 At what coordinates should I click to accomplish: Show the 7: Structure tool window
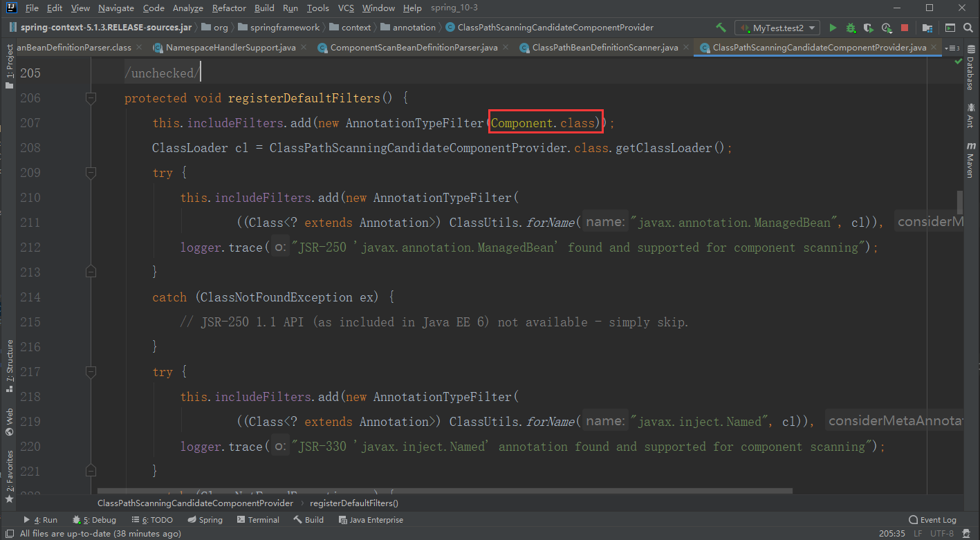pyautogui.click(x=9, y=366)
